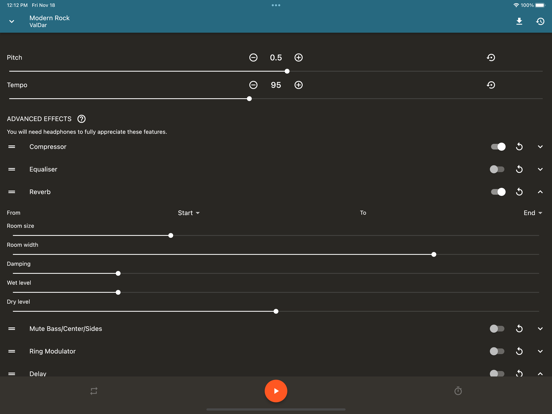Image resolution: width=552 pixels, height=414 pixels.
Task: Increase Tempo with the plus icon
Action: pyautogui.click(x=299, y=85)
